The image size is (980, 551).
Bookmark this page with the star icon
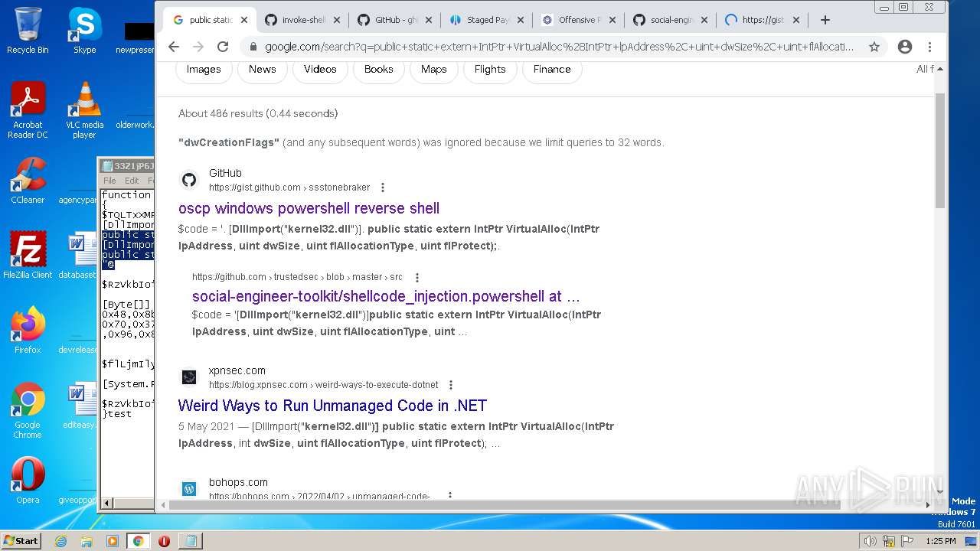pyautogui.click(x=874, y=47)
